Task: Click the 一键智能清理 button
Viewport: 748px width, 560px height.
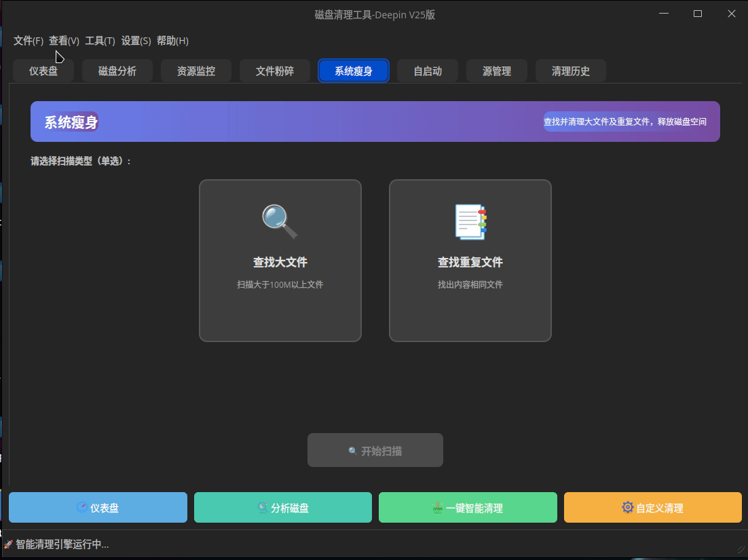Action: coord(468,508)
